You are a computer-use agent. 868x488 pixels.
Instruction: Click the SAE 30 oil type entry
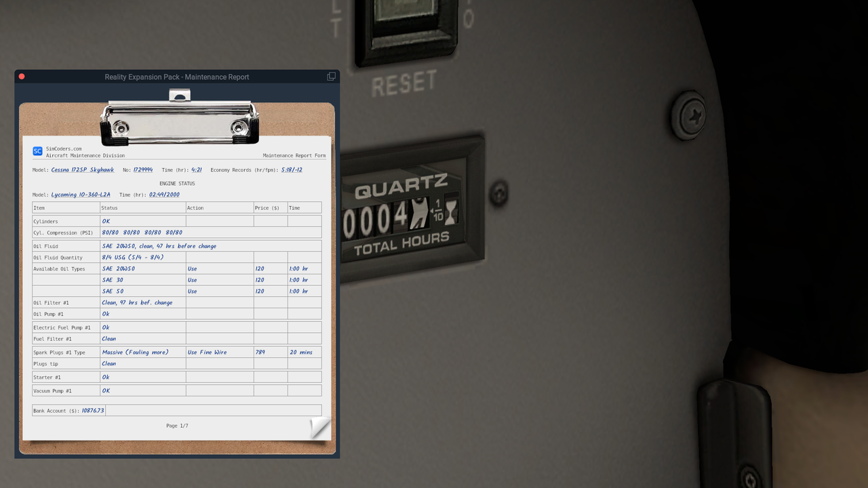click(113, 280)
